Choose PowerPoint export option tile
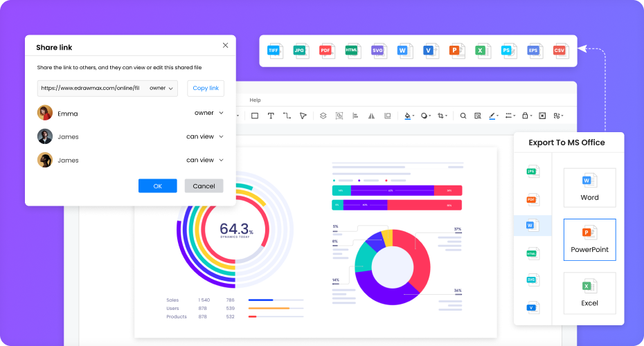 pyautogui.click(x=589, y=239)
